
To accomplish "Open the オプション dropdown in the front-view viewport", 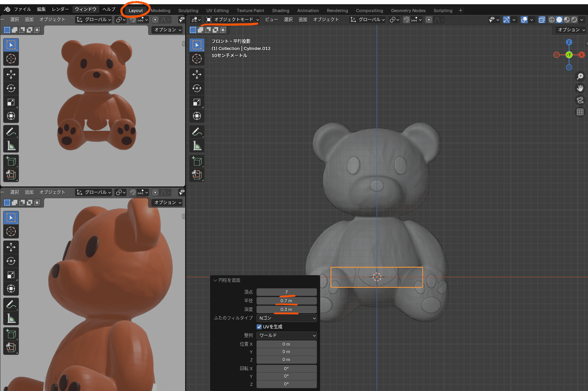I will (571, 30).
